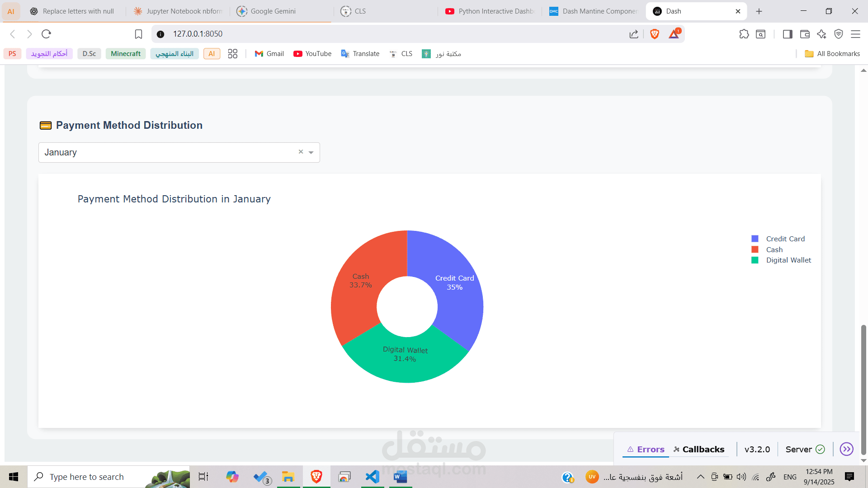Toggle Cash trace in legend
This screenshot has height=488, width=868.
tap(774, 249)
